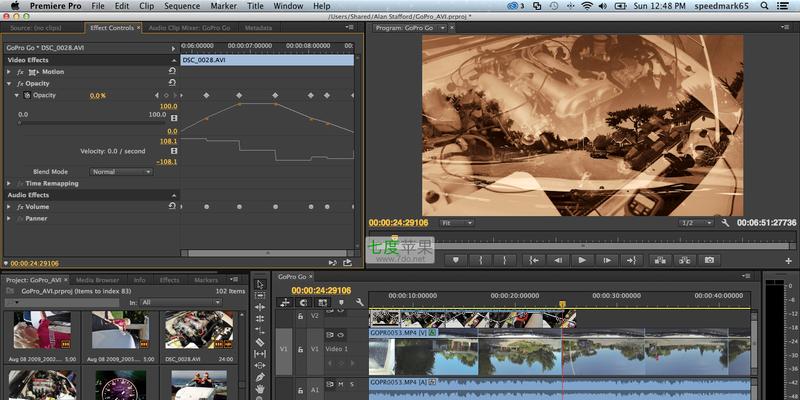Step forward one frame
This screenshot has height=400, width=800.
click(607, 260)
